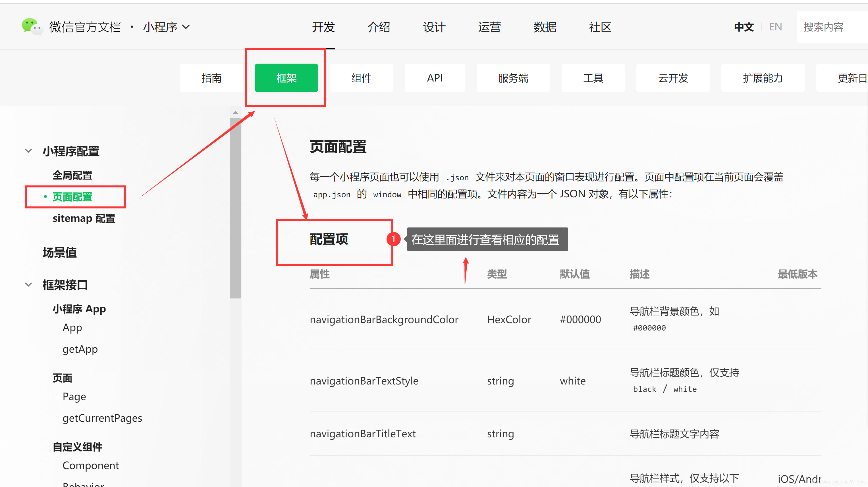Click the navigationBarBackgroundColor property cell
The image size is (868, 487).
(x=384, y=319)
